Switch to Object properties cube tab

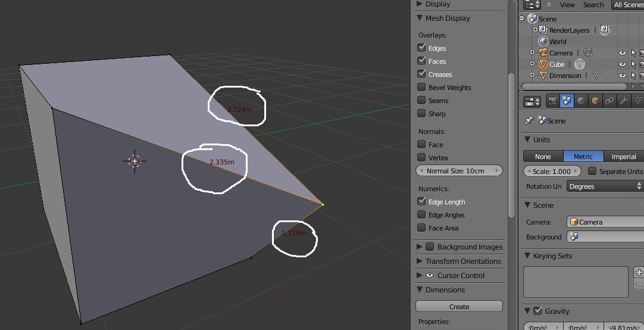595,101
